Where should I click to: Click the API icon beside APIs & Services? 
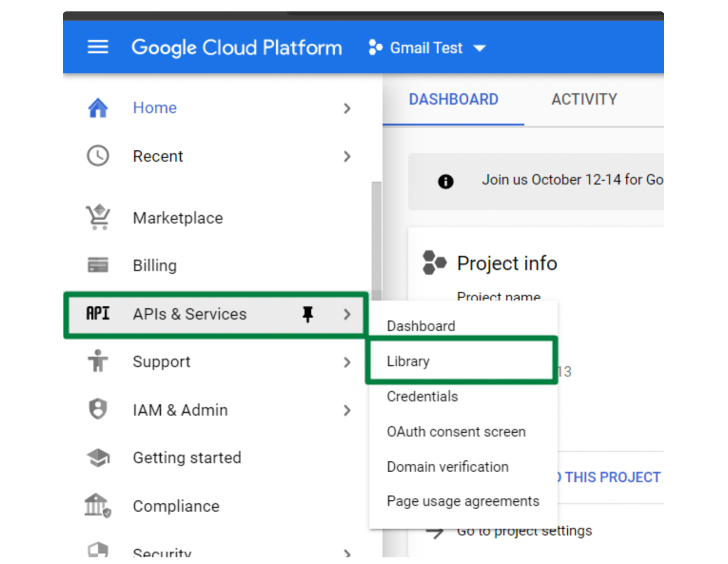pyautogui.click(x=98, y=313)
